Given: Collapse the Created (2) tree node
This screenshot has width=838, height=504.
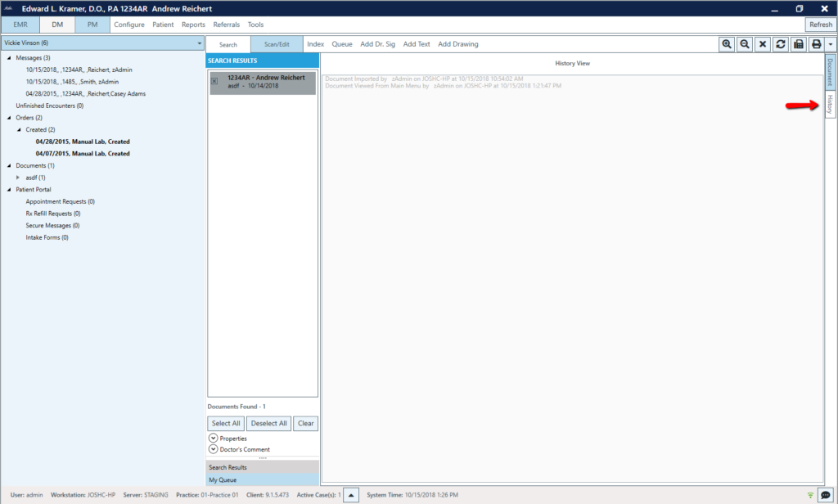Looking at the screenshot, I should tap(20, 129).
